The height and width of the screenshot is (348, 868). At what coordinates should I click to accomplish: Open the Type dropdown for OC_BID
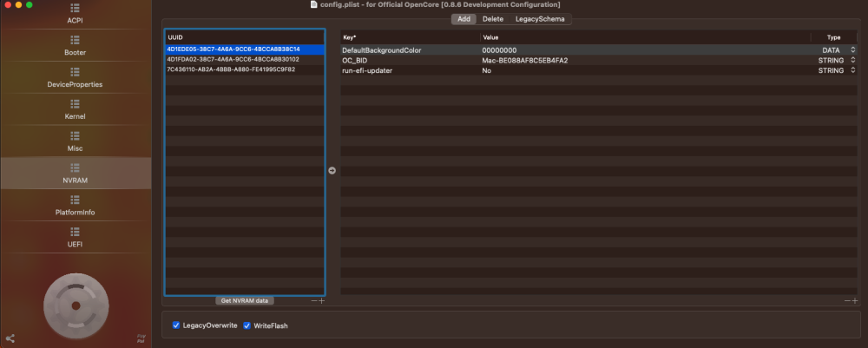[853, 60]
